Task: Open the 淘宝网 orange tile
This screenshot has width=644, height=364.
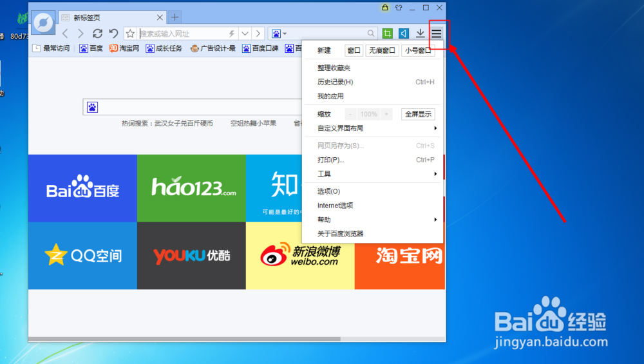Action: (x=400, y=266)
